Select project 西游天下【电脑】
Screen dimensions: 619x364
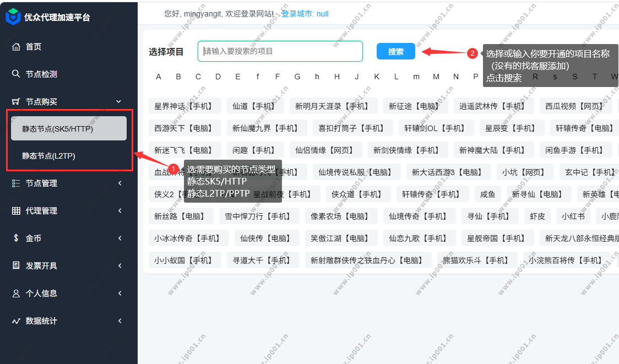tap(184, 128)
